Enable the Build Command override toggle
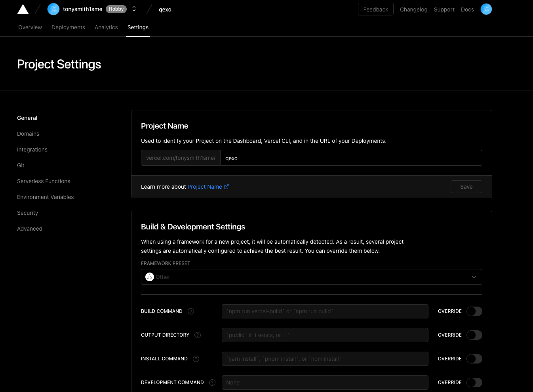533x392 pixels. point(474,311)
